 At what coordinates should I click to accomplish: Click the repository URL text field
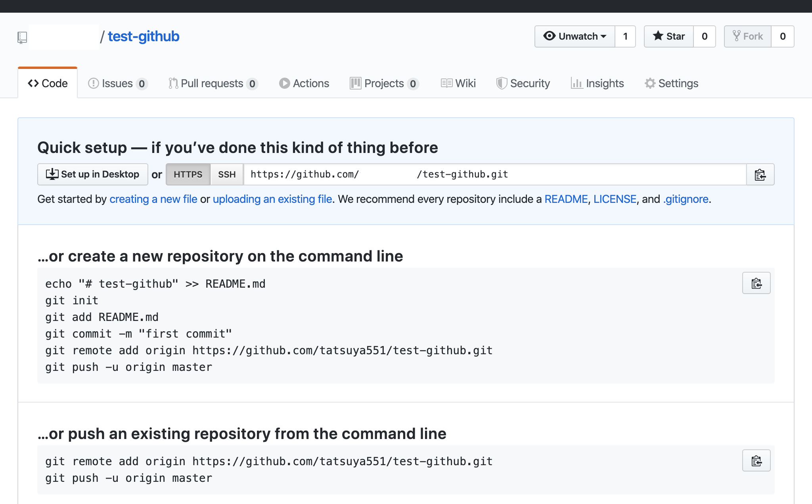(x=495, y=174)
